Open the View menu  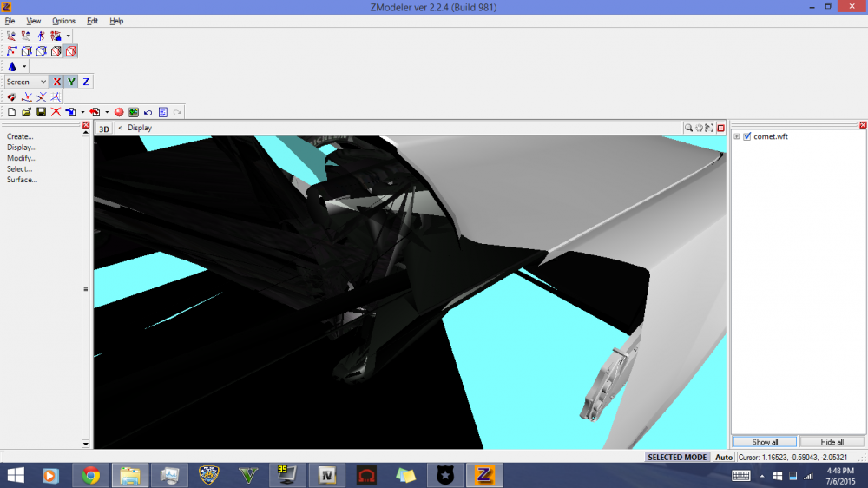tap(34, 21)
